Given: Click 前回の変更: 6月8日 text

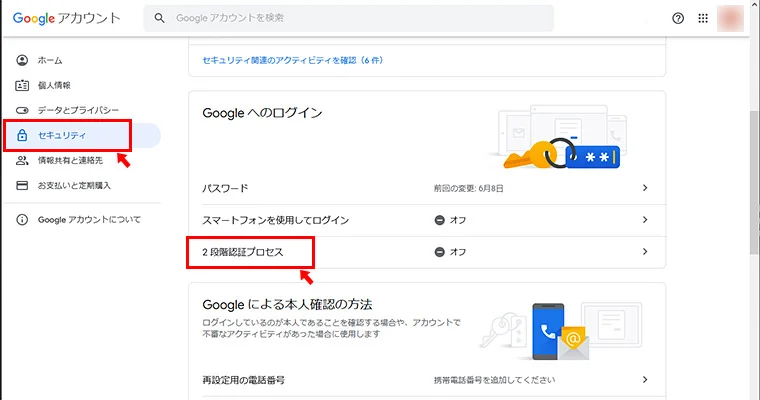Looking at the screenshot, I should pos(468,188).
